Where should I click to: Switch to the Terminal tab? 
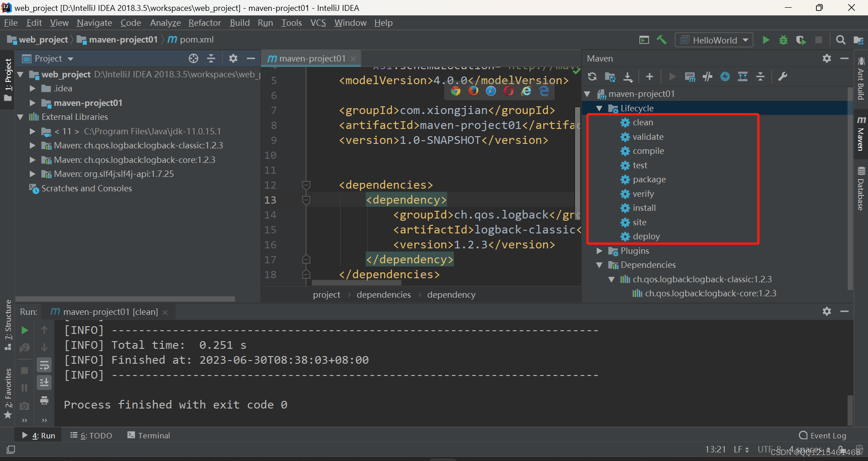[149, 435]
